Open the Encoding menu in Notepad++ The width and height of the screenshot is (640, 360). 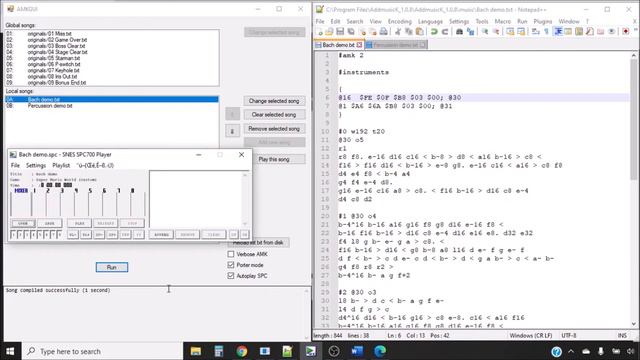(400, 21)
